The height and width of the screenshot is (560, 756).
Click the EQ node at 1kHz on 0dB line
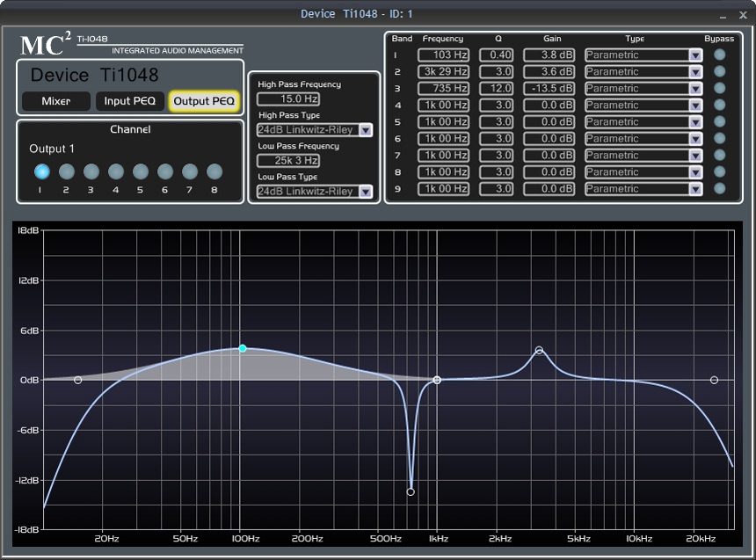(x=437, y=380)
